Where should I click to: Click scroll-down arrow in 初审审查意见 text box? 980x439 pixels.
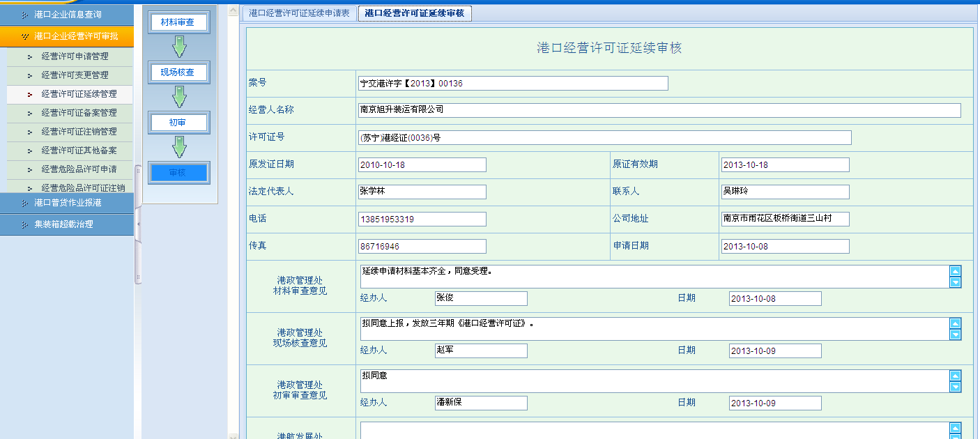pyautogui.click(x=955, y=387)
